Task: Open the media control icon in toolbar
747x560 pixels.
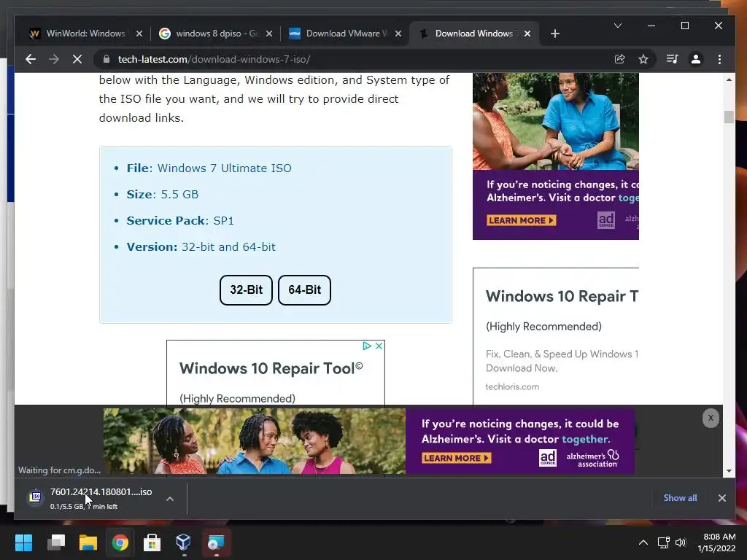Action: pos(672,59)
